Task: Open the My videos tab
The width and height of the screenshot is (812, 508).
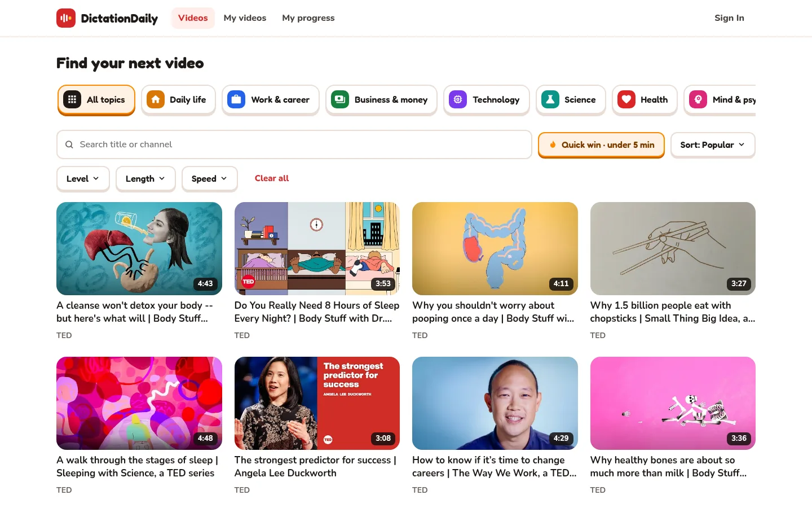Action: (245, 18)
